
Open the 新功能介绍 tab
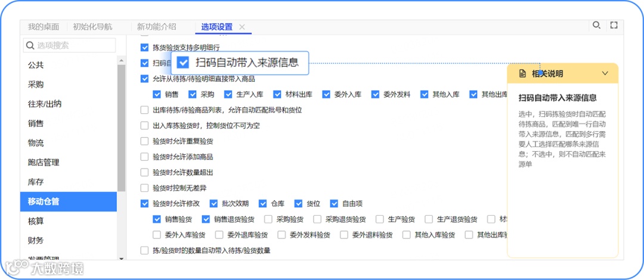156,27
